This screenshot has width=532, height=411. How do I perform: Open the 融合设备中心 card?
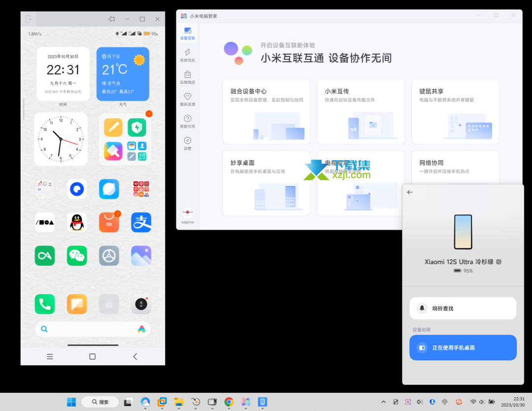tap(266, 111)
